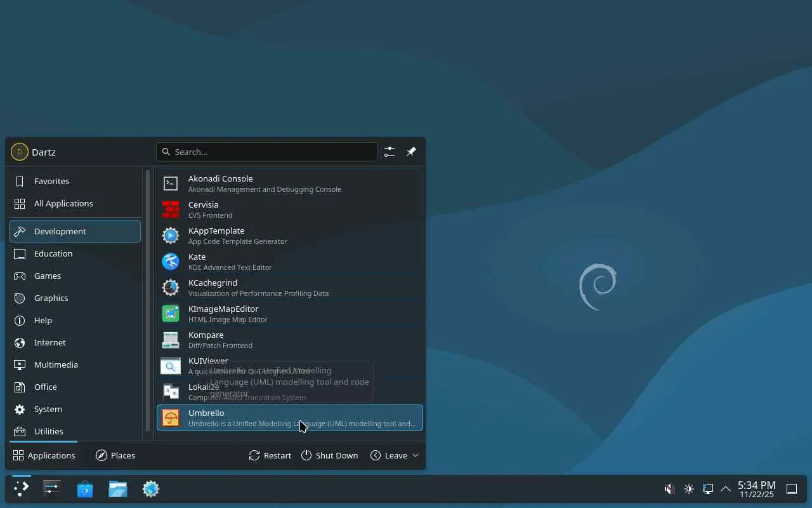Launch KImageMapEditor

(289, 314)
